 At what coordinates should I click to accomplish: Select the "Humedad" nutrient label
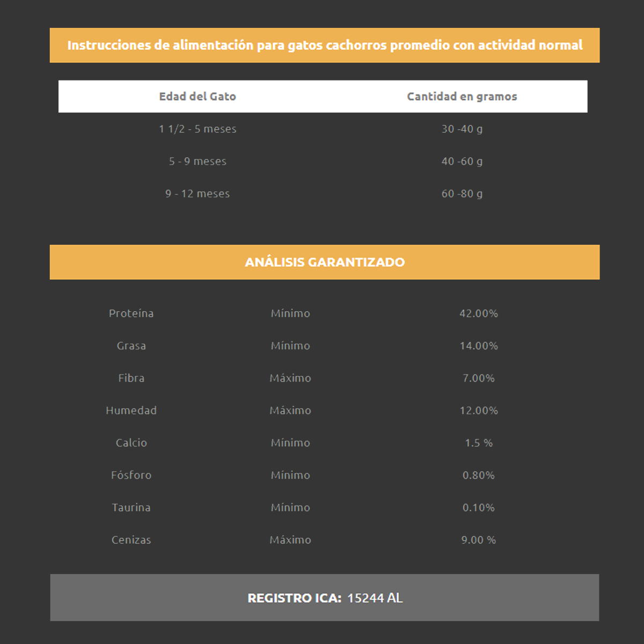coord(131,411)
